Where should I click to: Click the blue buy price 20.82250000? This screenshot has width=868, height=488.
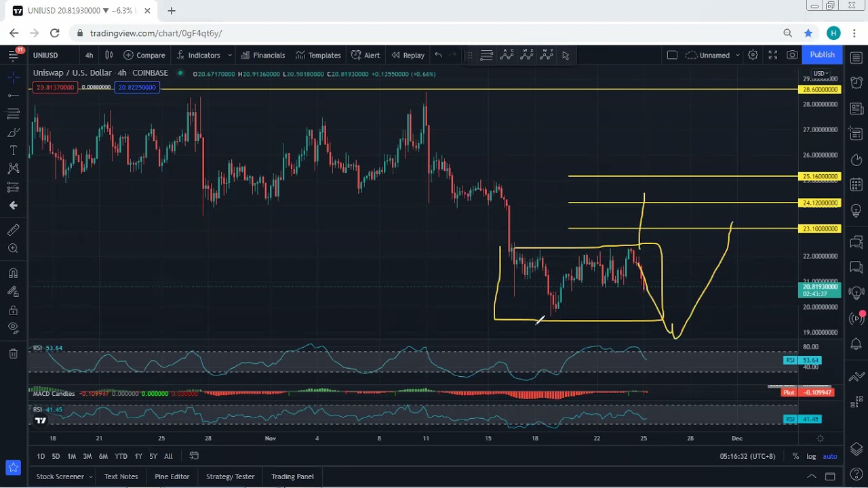pos(137,87)
